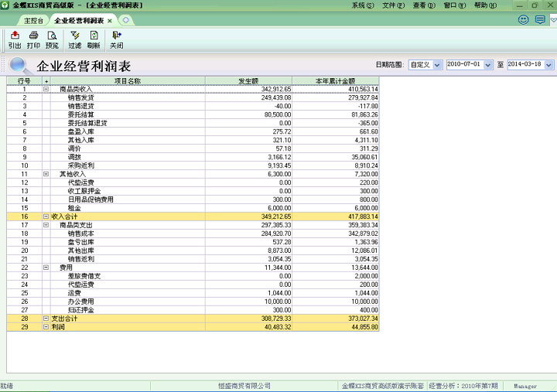Click the 引出 (export) toolbar icon

tap(15, 39)
